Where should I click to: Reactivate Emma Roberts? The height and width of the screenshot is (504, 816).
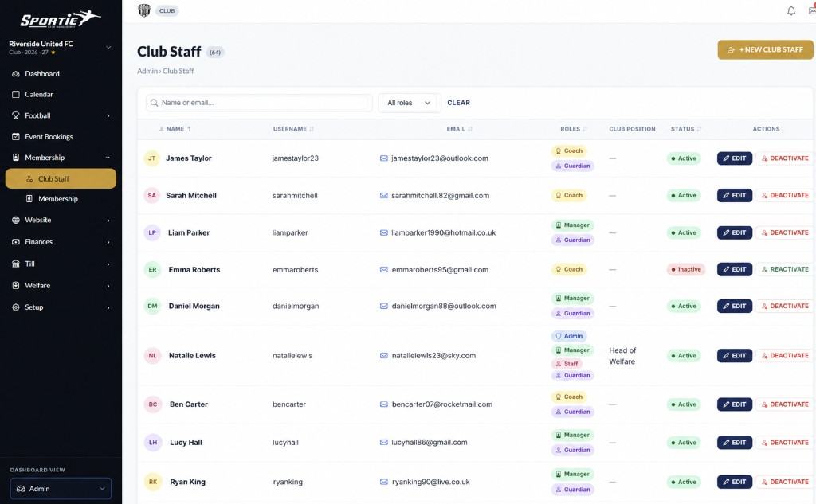coord(785,269)
